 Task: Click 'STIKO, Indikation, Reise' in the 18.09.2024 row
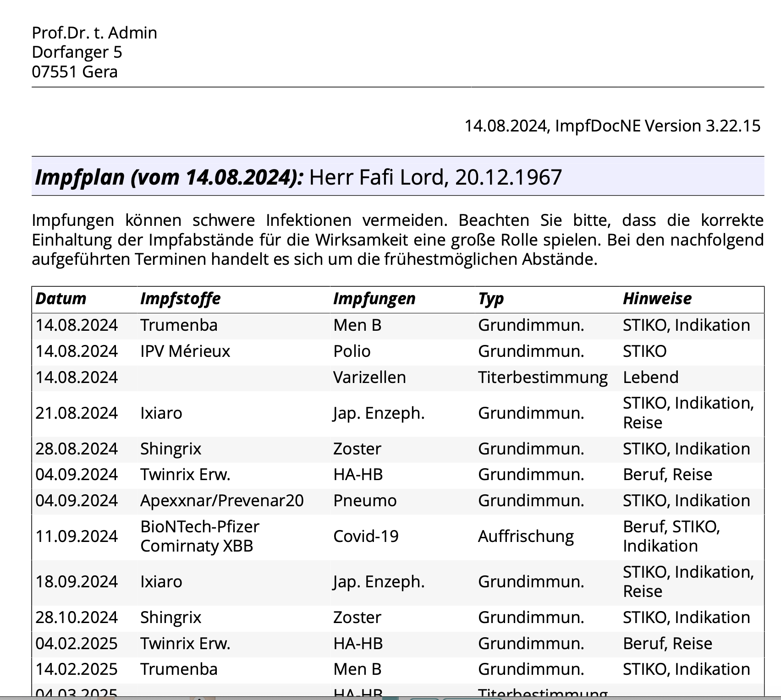click(688, 582)
